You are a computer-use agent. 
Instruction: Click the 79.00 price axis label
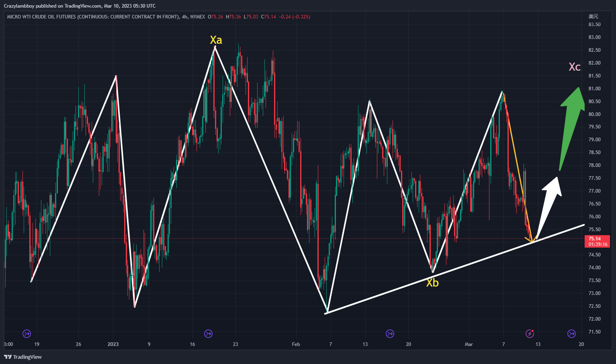coord(594,140)
